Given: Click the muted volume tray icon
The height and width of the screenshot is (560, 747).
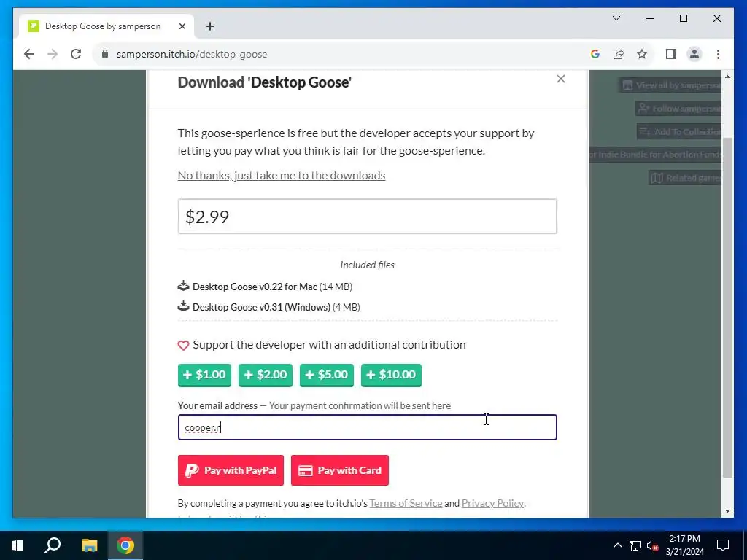Looking at the screenshot, I should pos(652,545).
